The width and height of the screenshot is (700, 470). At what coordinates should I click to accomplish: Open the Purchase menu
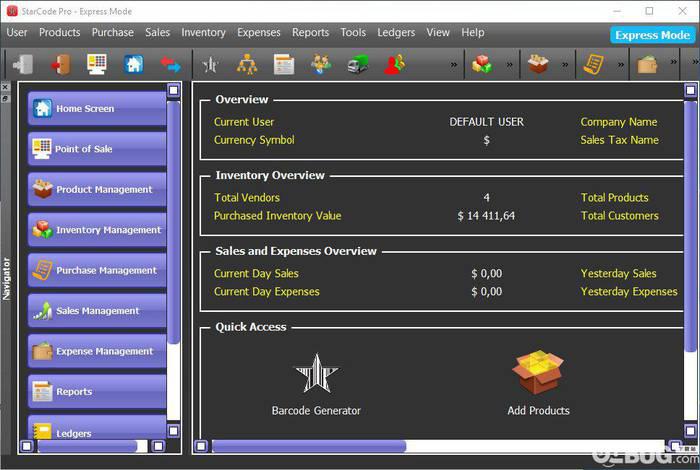(x=112, y=33)
